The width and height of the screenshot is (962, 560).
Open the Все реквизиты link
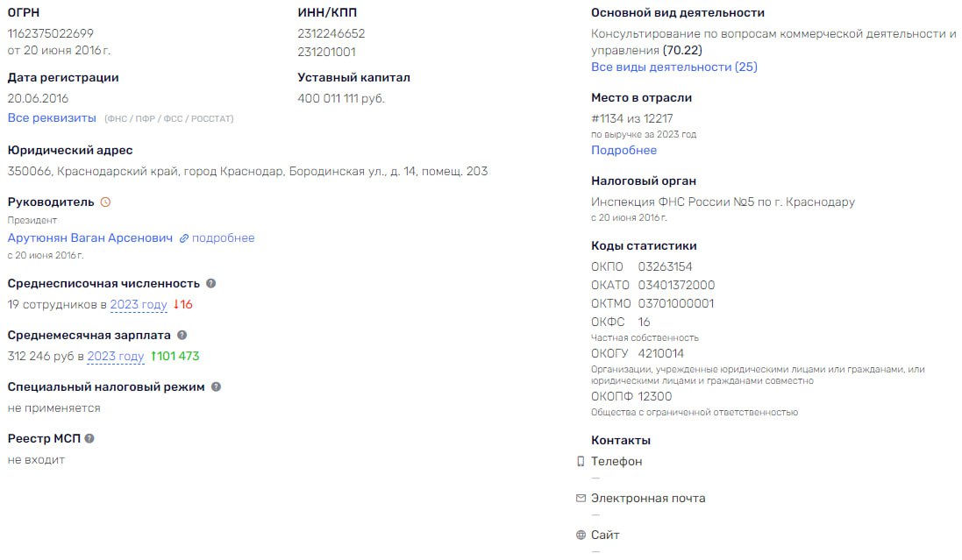[52, 117]
